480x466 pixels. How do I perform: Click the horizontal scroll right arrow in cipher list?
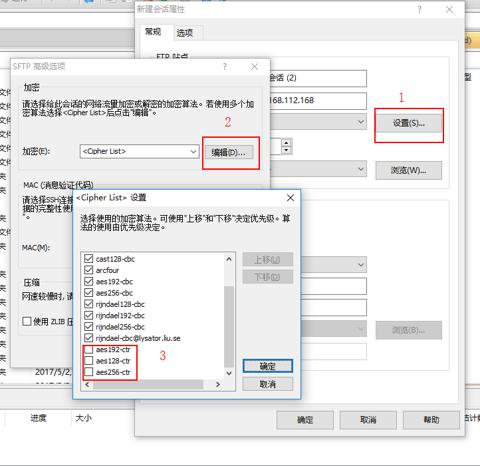click(x=218, y=384)
